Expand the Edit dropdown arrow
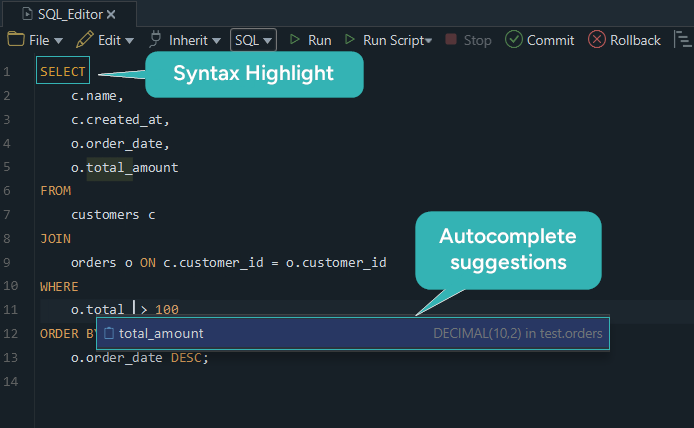The image size is (694, 428). pos(129,41)
